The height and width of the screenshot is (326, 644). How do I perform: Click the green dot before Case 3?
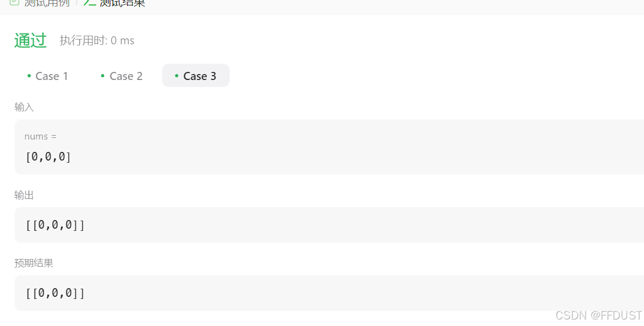(177, 76)
